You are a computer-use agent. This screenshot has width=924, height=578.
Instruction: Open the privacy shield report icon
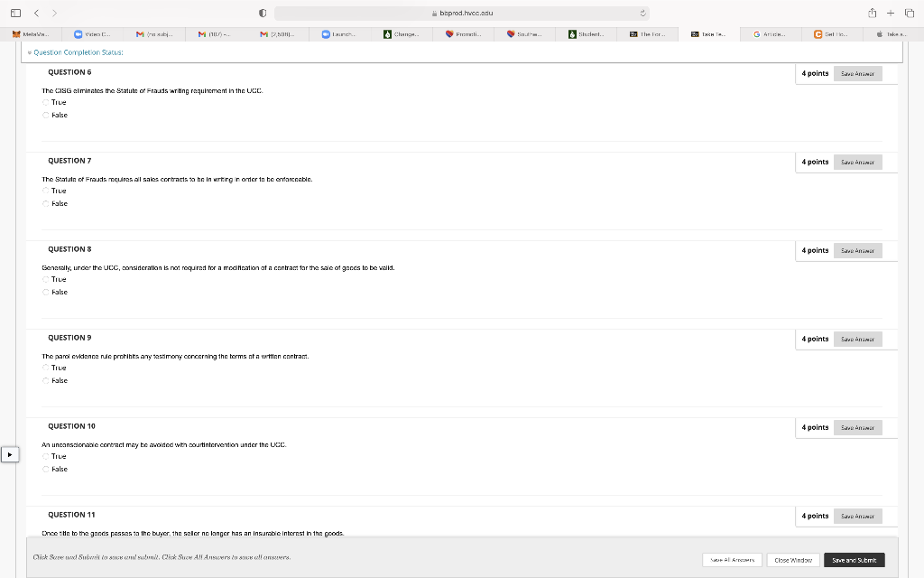point(263,13)
